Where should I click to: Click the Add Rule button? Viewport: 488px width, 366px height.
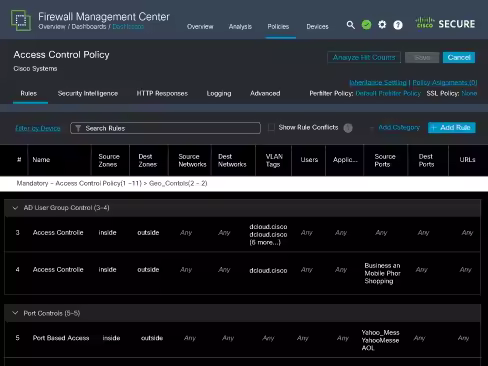coord(452,128)
